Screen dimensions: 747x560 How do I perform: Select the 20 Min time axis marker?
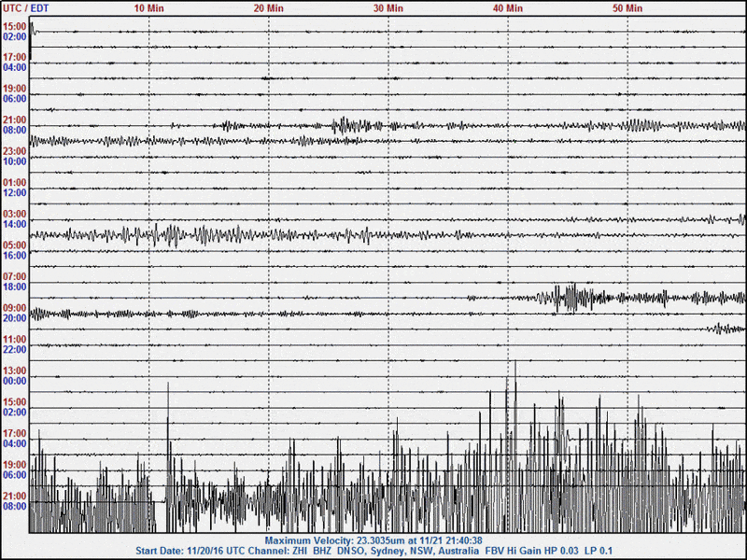269,7
